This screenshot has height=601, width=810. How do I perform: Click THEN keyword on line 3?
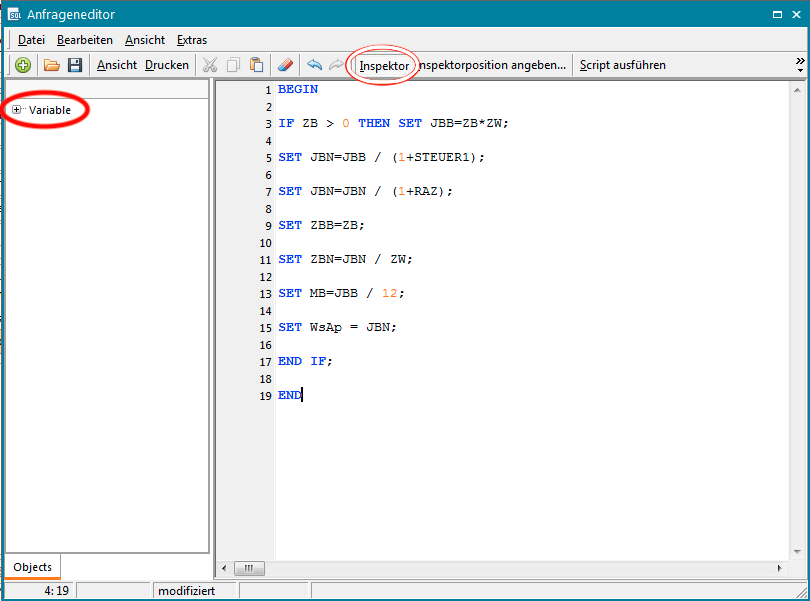coord(375,124)
